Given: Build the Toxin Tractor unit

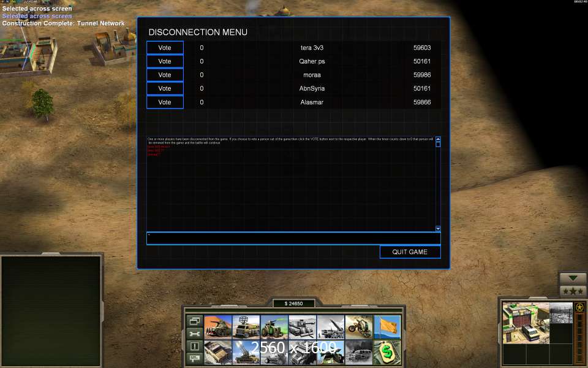Looking at the screenshot, I should tap(274, 327).
